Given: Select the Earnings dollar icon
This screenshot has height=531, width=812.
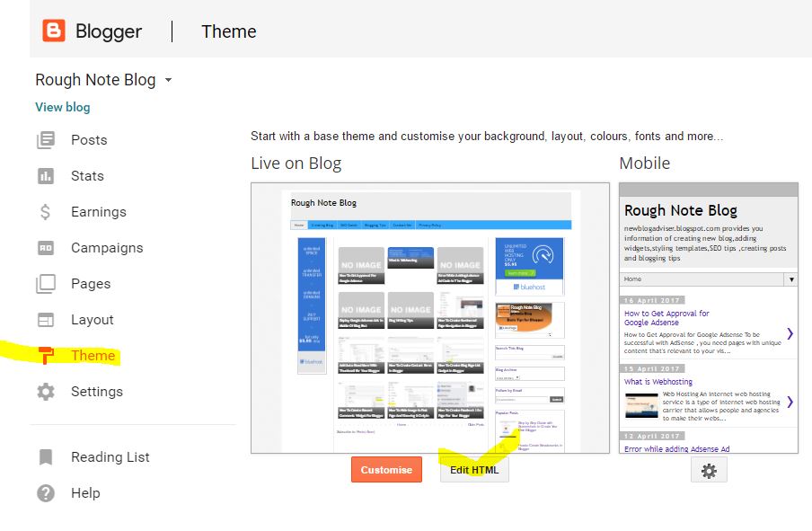Looking at the screenshot, I should (x=46, y=212).
